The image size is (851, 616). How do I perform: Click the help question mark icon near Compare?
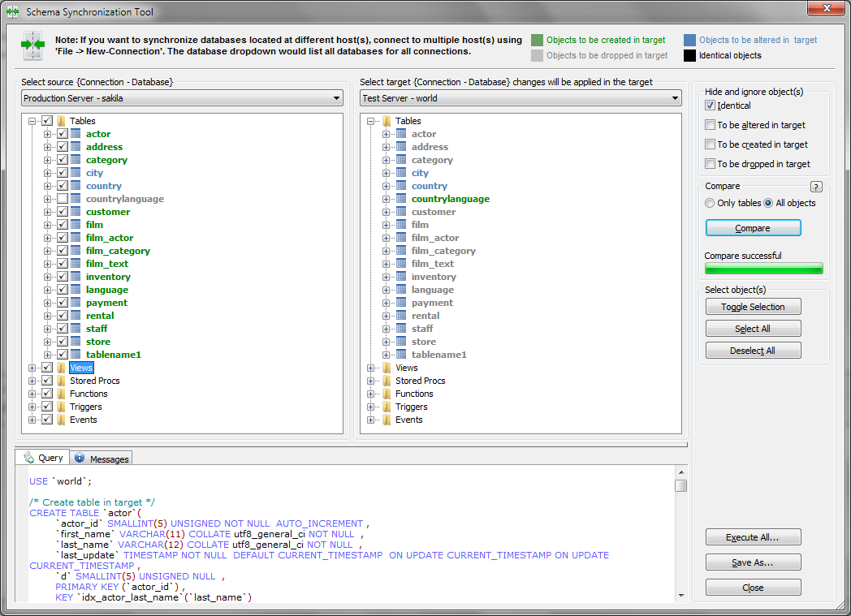(x=816, y=187)
